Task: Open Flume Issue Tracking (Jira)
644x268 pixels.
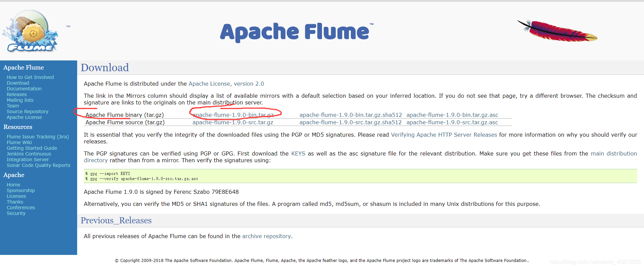Action: 38,137
